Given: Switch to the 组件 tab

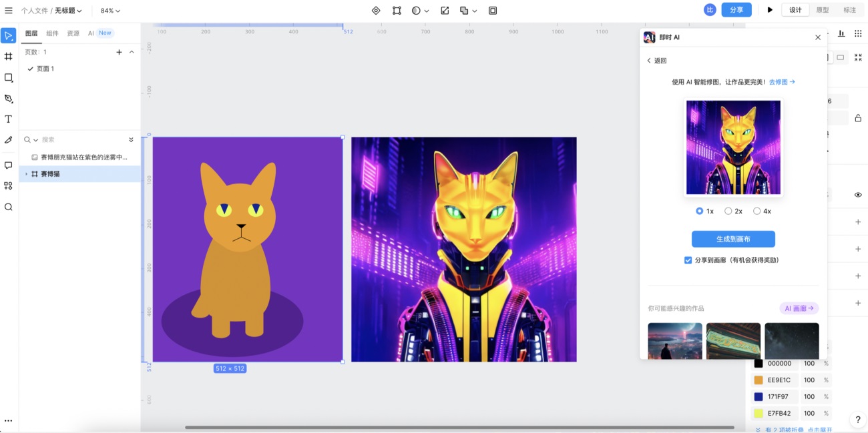Looking at the screenshot, I should [x=52, y=33].
